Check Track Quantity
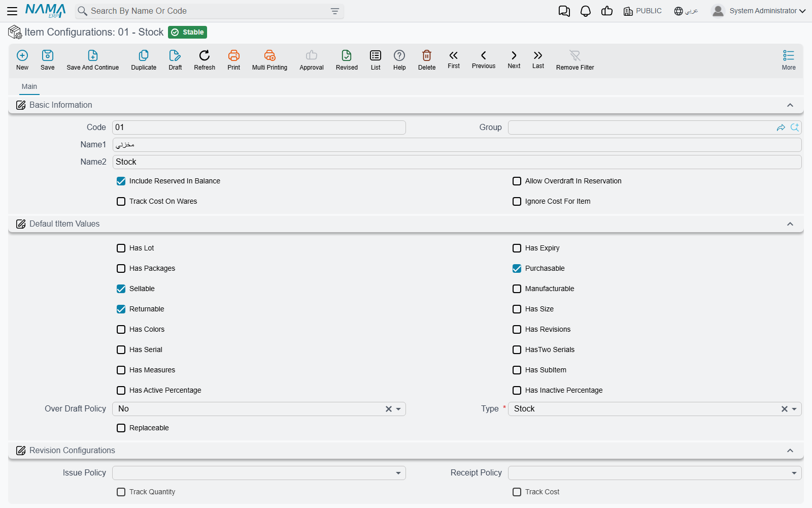Viewport: 812px width, 508px height. point(121,492)
